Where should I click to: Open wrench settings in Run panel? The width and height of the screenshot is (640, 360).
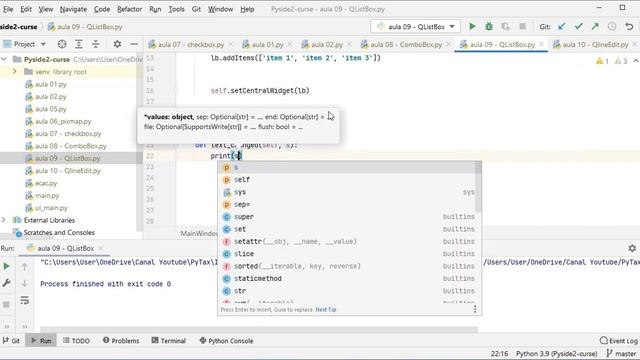tap(6, 282)
